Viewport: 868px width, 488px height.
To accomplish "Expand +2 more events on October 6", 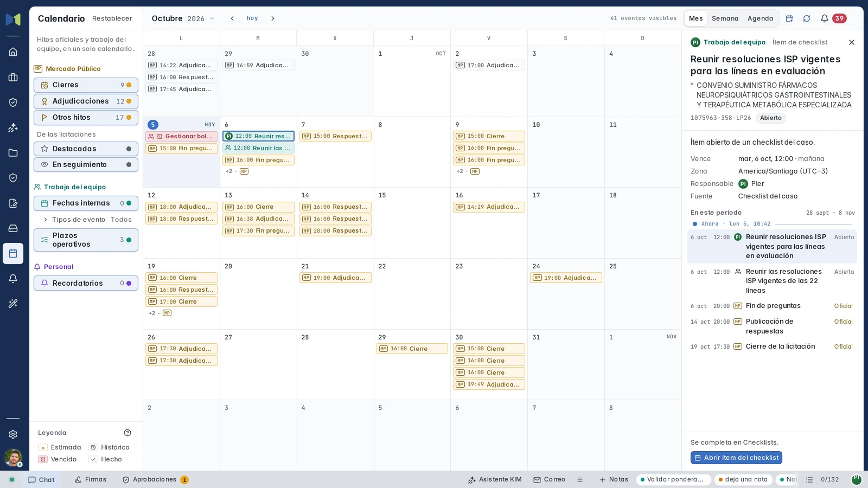I will (x=237, y=171).
